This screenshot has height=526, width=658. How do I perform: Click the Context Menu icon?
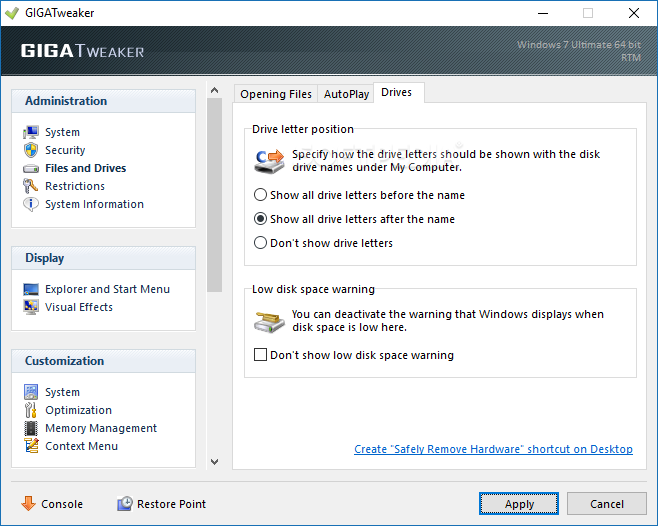point(31,446)
